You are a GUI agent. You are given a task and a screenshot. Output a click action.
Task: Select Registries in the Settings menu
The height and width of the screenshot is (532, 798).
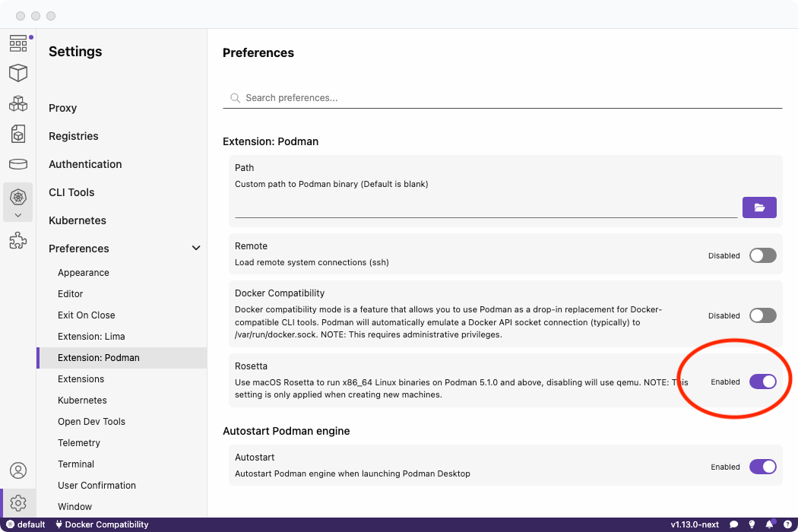click(x=74, y=136)
